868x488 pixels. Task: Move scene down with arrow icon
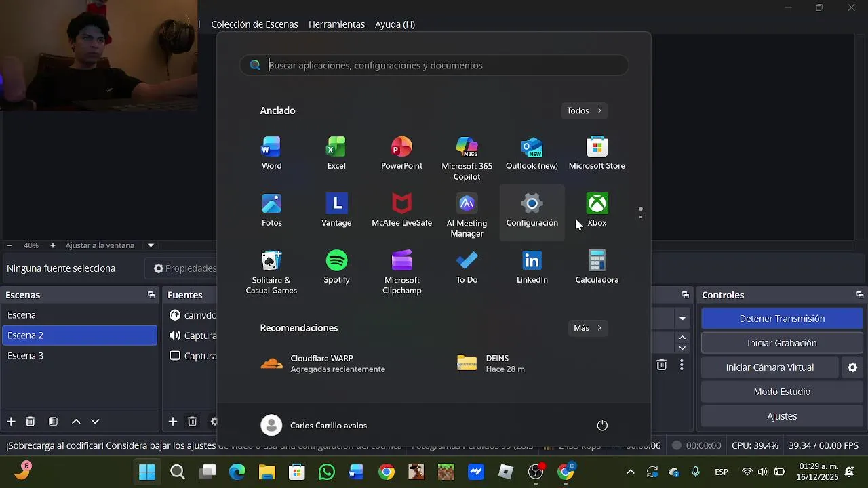pyautogui.click(x=95, y=422)
